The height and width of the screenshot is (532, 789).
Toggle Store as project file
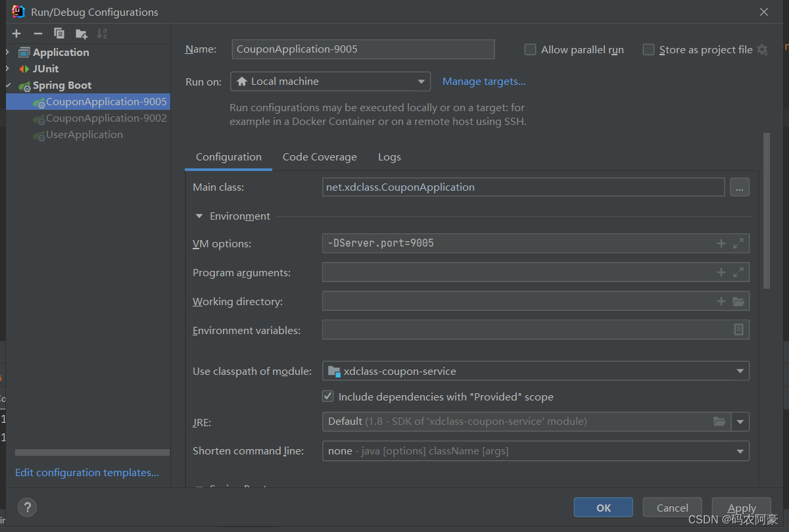point(648,50)
